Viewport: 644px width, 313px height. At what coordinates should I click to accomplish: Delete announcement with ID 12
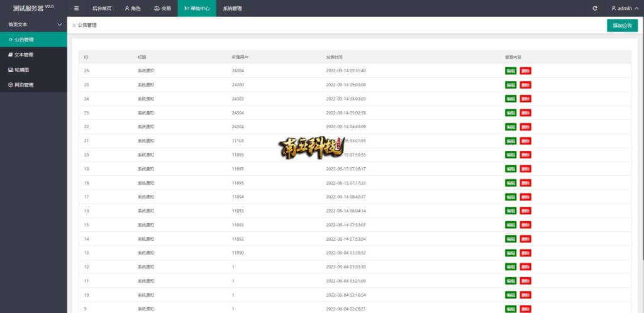point(525,266)
